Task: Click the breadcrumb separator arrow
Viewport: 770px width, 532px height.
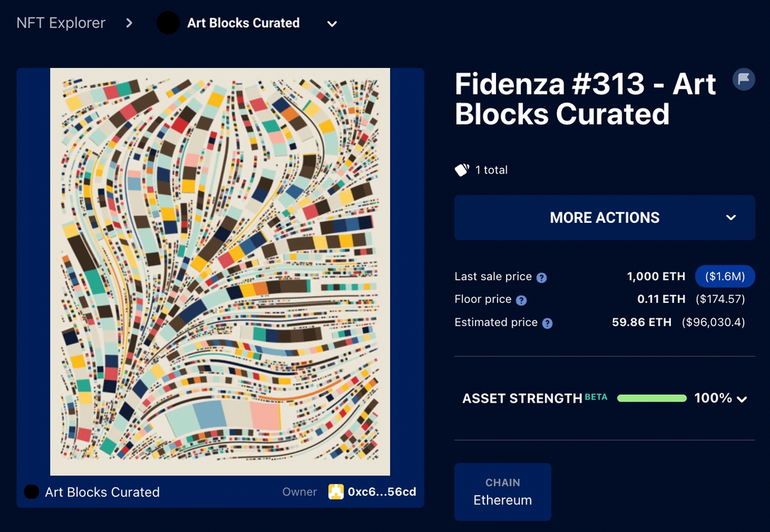Action: coord(129,23)
